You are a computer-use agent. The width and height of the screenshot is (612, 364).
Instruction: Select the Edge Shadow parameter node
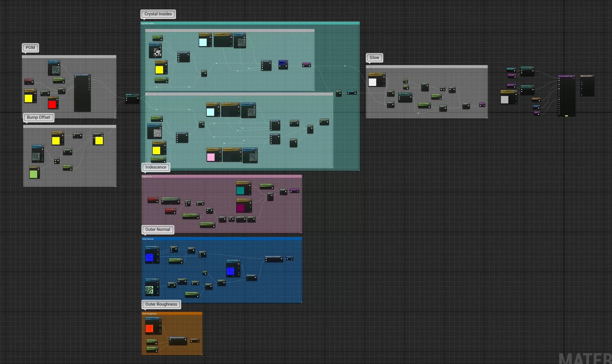coord(436,97)
